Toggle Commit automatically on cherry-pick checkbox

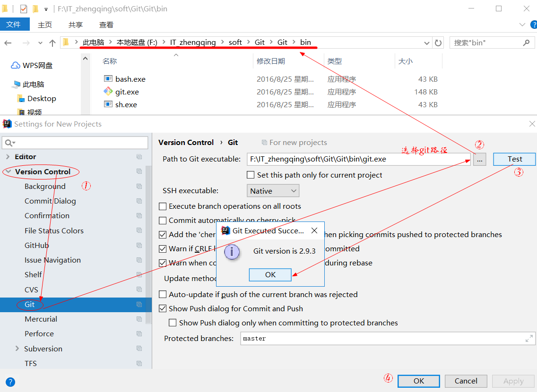coord(163,220)
